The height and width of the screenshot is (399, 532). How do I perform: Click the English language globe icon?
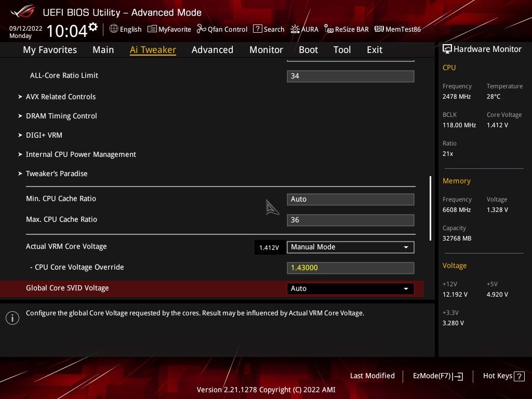114,29
